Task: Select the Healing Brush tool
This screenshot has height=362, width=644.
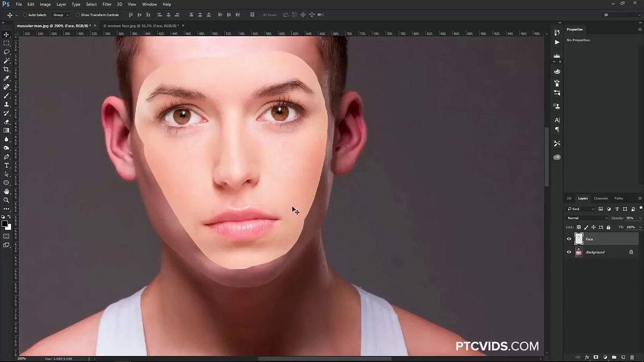Action: 7,87
